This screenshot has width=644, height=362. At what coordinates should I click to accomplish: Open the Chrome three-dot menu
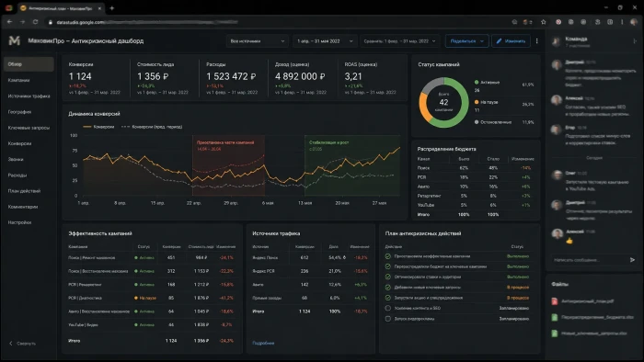coord(622,22)
